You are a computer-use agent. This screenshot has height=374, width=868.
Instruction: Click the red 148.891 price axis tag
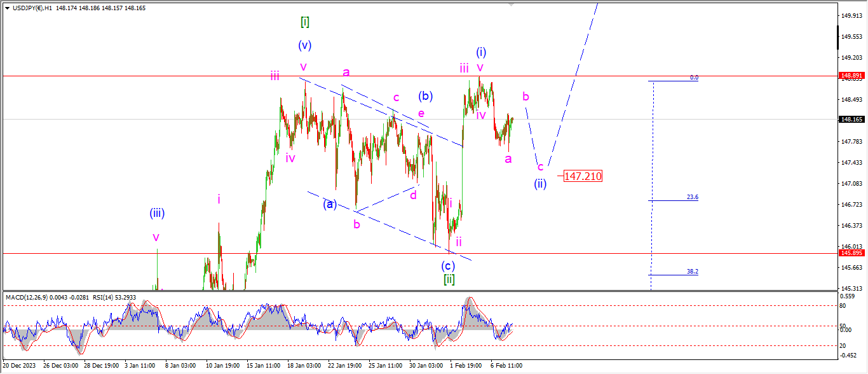tap(851, 76)
